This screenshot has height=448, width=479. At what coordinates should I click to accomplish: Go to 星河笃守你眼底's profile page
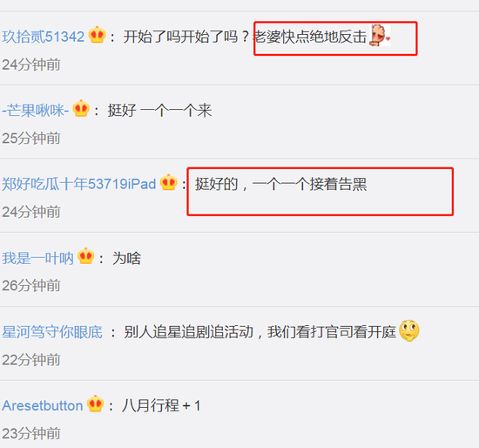pyautogui.click(x=52, y=332)
